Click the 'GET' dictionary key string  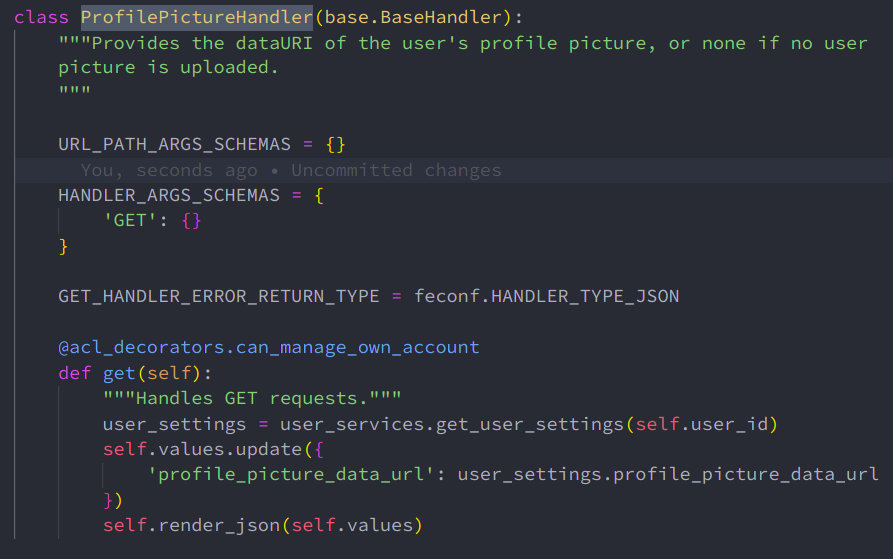tap(129, 220)
